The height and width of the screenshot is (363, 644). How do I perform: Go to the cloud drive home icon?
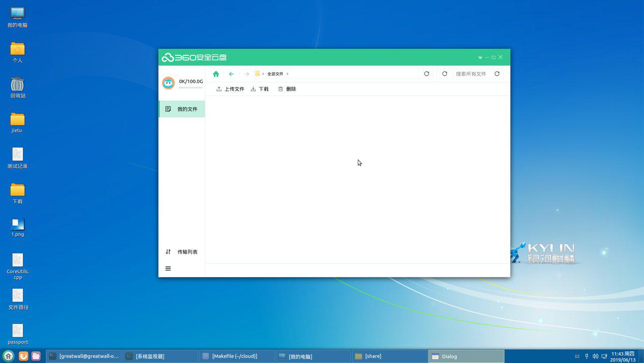(x=216, y=74)
